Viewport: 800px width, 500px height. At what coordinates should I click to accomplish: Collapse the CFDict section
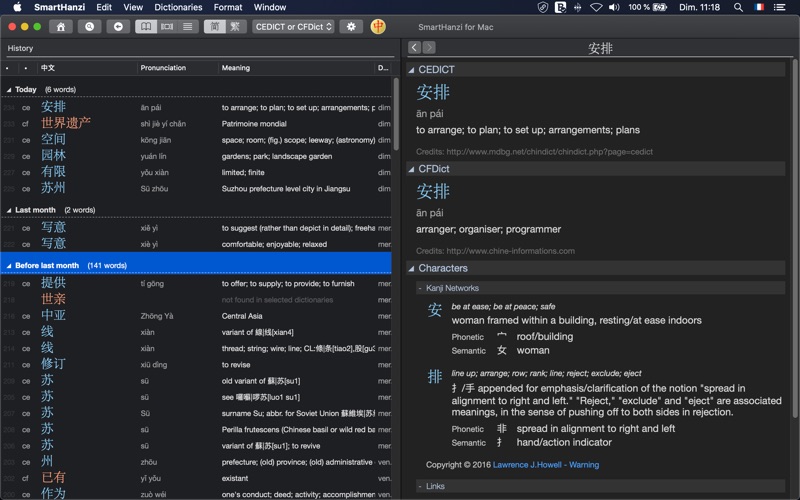click(x=411, y=169)
